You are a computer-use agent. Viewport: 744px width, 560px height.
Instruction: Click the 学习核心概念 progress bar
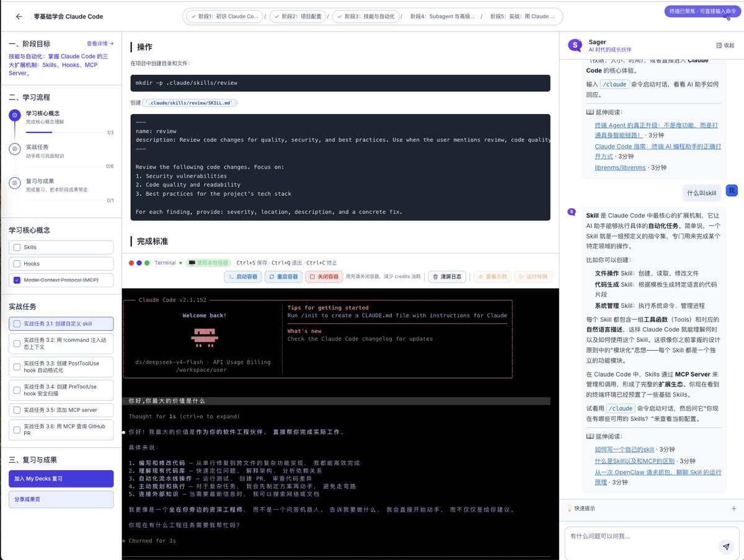(x=64, y=133)
